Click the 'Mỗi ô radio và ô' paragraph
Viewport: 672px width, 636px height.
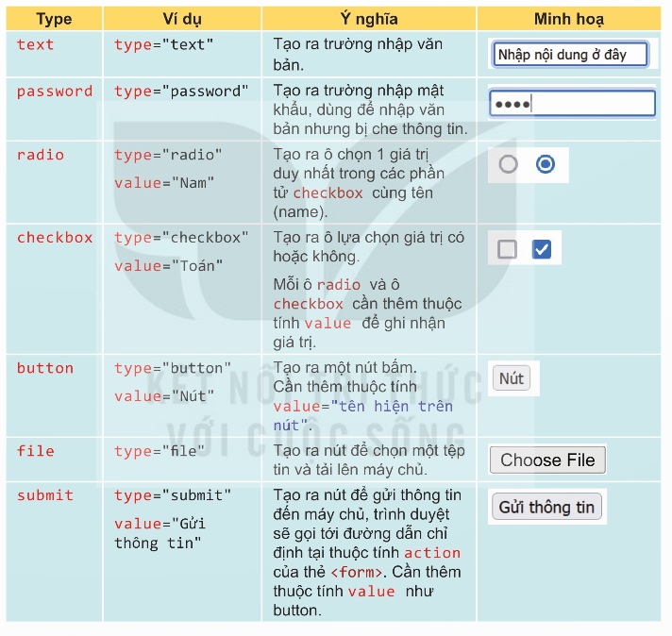pos(367,313)
